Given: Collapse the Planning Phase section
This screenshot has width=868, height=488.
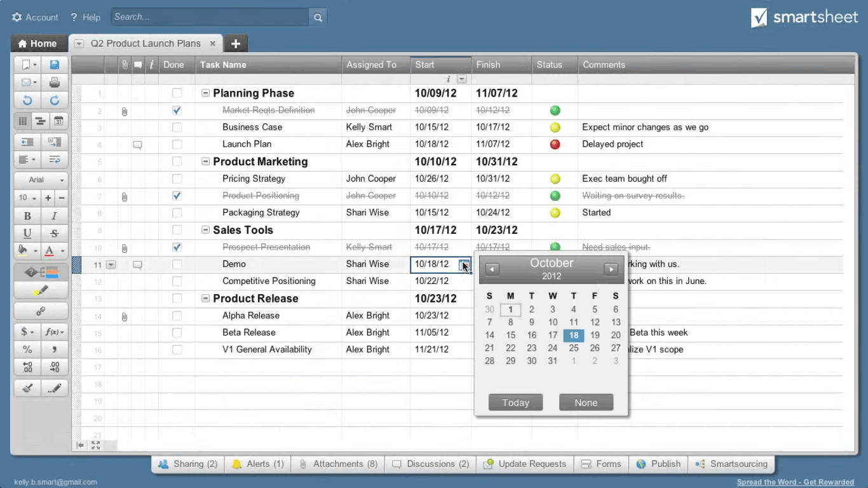Looking at the screenshot, I should [205, 93].
